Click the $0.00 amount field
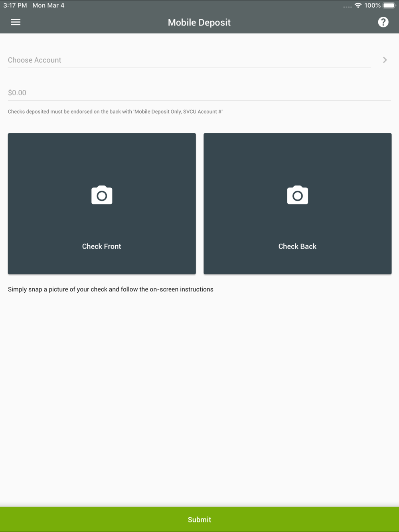Viewport: 399px width, 532px height. pos(199,93)
